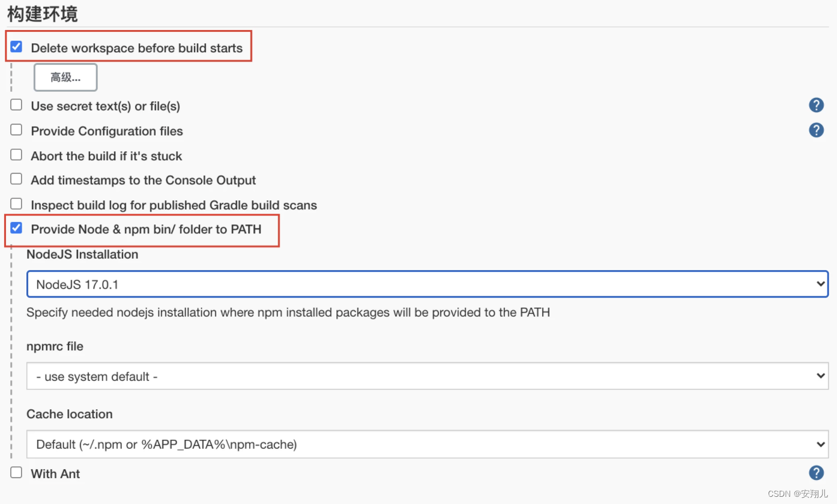Open help for Provide Configuration files
Viewport: 837px width, 504px height.
(x=816, y=130)
